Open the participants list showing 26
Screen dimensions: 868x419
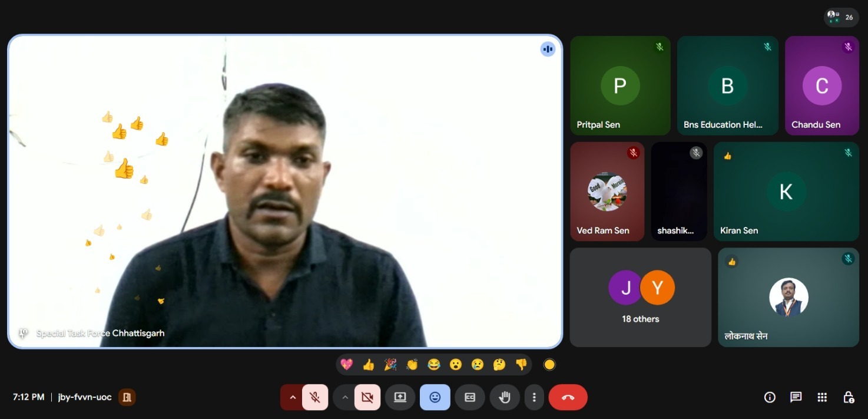click(841, 17)
